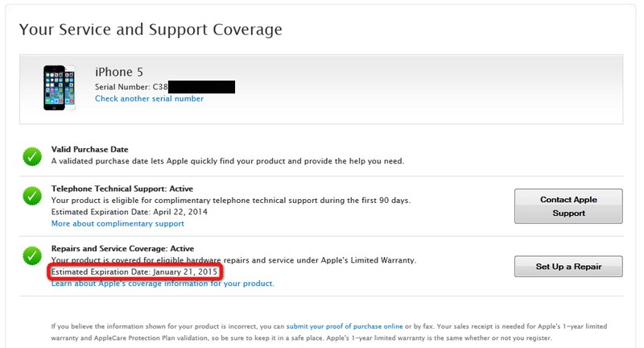Screen dimensions: 644x348
Task: Click the Your Service and Support Coverage heading
Action: [x=151, y=30]
